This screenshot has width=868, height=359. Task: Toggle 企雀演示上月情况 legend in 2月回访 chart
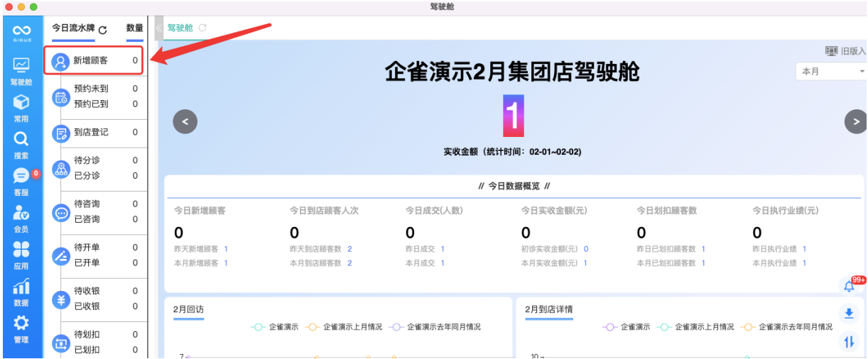344,327
